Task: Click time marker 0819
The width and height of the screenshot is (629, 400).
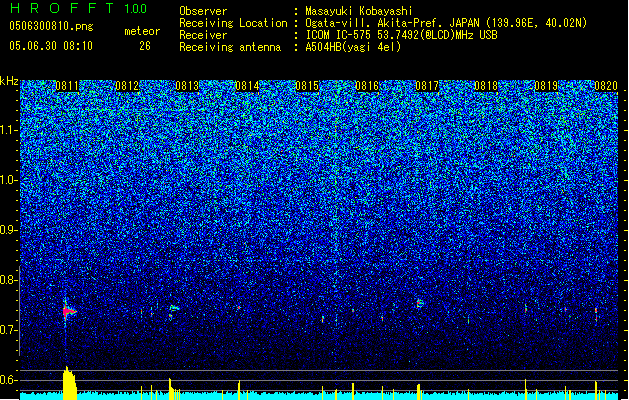Action: (546, 86)
